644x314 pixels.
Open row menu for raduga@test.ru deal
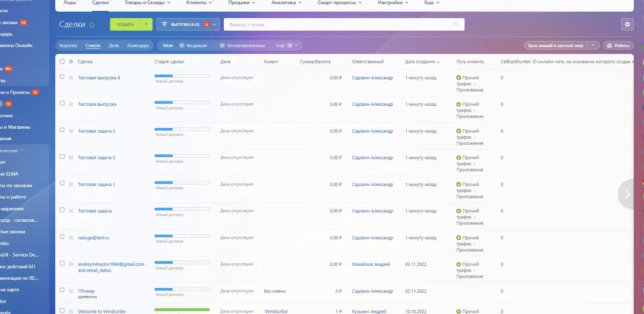coord(70,238)
